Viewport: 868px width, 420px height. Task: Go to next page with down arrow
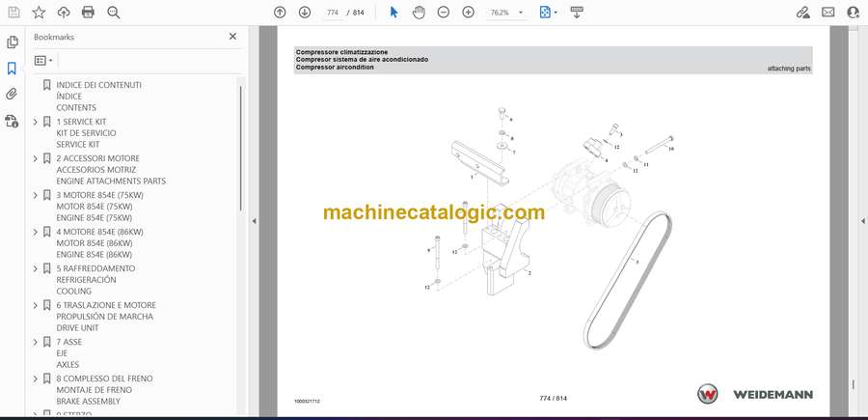305,13
